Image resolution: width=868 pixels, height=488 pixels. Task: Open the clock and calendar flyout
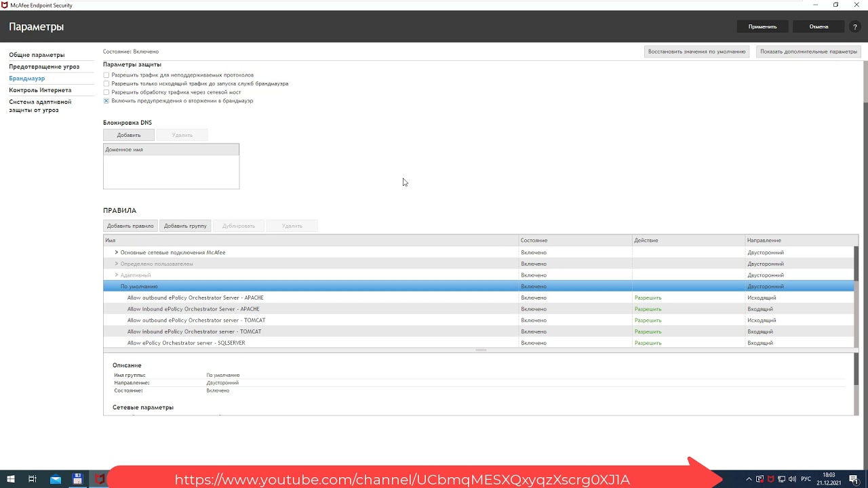829,479
